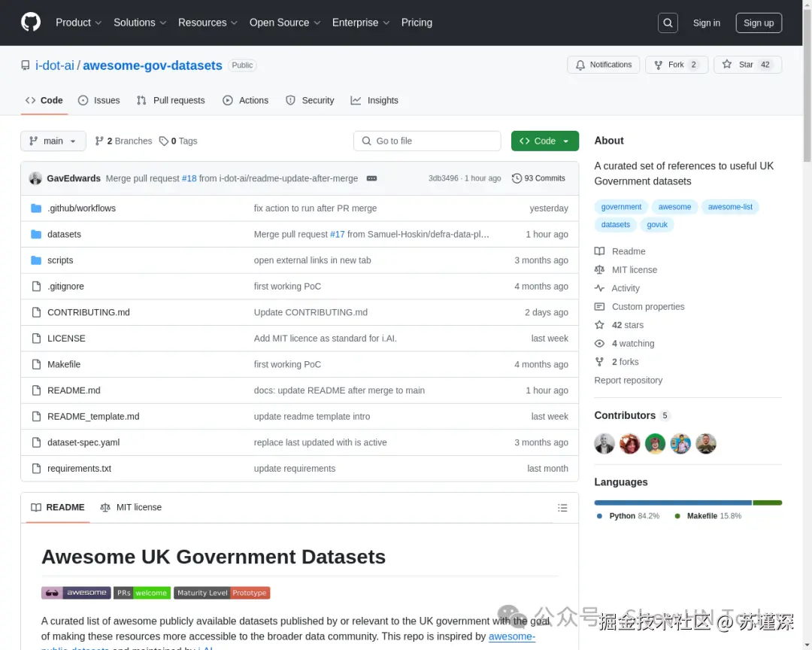Click the Go to file search field
This screenshot has height=650, width=812.
(x=427, y=141)
